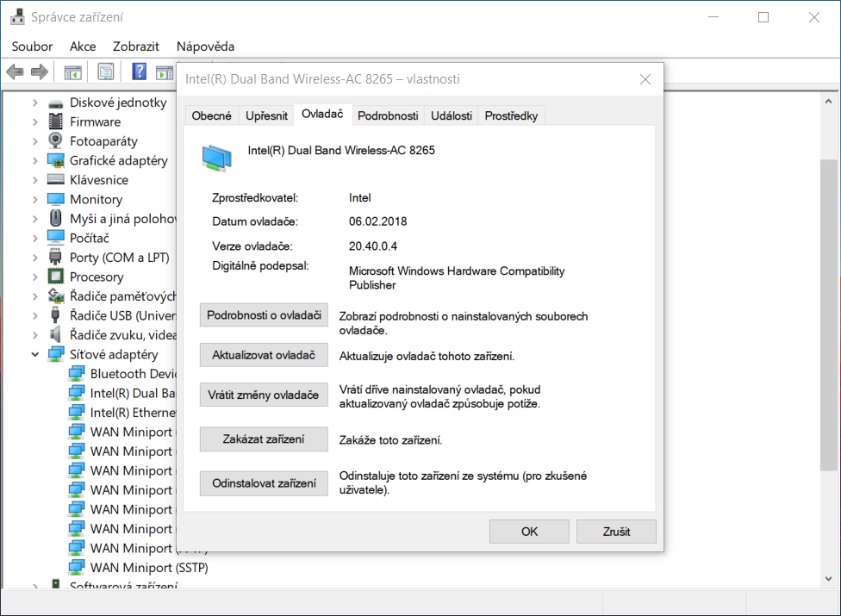Click the show/hide console tree toolbar icon

click(72, 72)
